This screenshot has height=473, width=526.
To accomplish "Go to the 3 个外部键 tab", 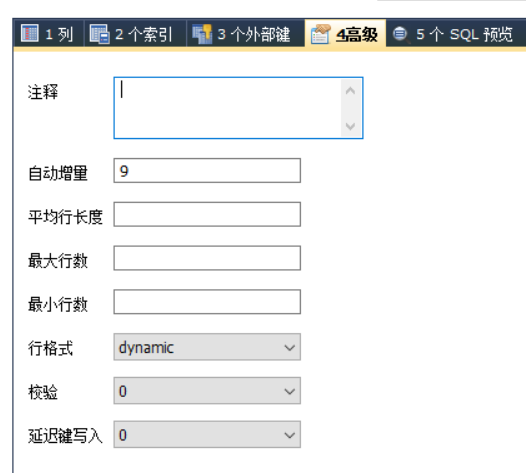I will (x=246, y=33).
